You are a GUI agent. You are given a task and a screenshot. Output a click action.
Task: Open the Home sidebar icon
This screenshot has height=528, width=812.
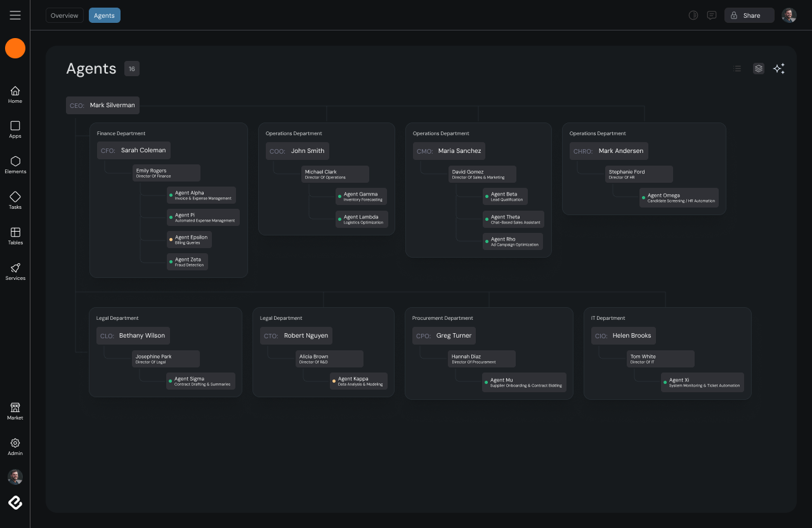(15, 95)
